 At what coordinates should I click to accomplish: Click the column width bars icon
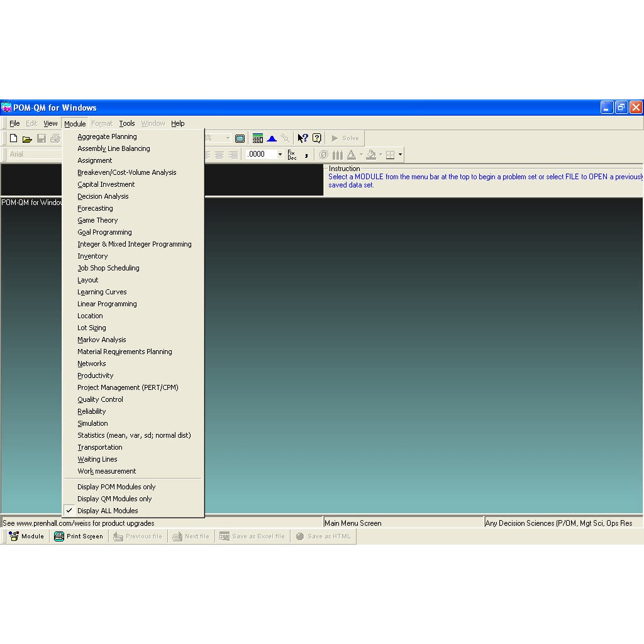coord(338,155)
